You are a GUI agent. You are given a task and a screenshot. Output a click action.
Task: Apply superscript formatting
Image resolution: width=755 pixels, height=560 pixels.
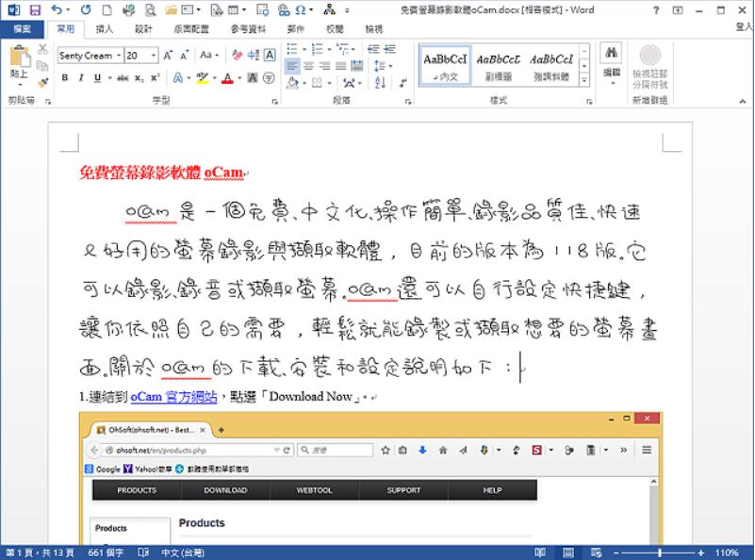click(x=155, y=78)
